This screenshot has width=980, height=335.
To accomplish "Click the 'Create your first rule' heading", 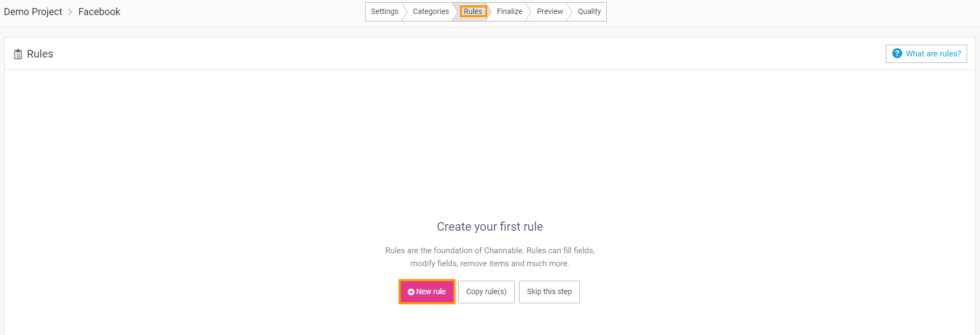I will coord(490,227).
